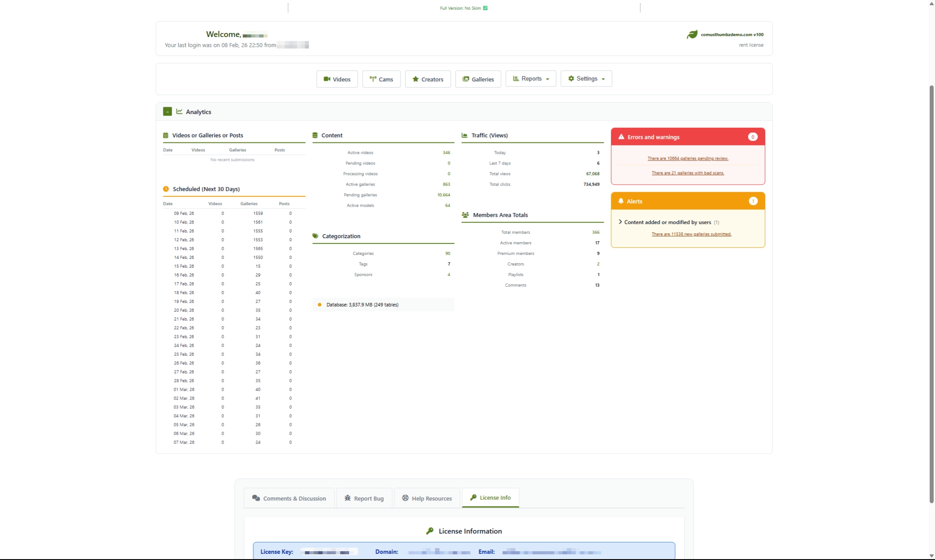Viewport: 935px width, 560px height.
Task: Click the orange database status dot
Action: point(320,305)
